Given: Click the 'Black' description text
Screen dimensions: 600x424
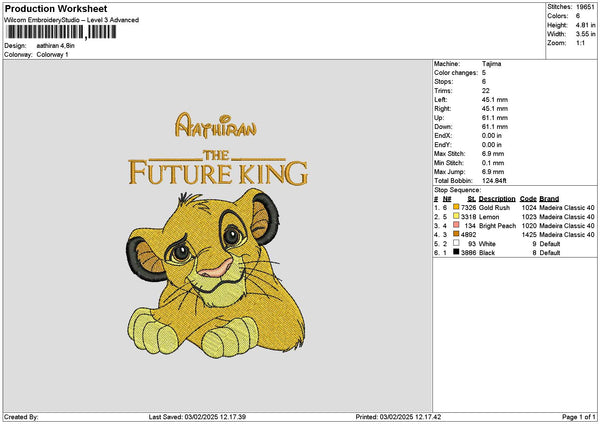Looking at the screenshot, I should (487, 253).
